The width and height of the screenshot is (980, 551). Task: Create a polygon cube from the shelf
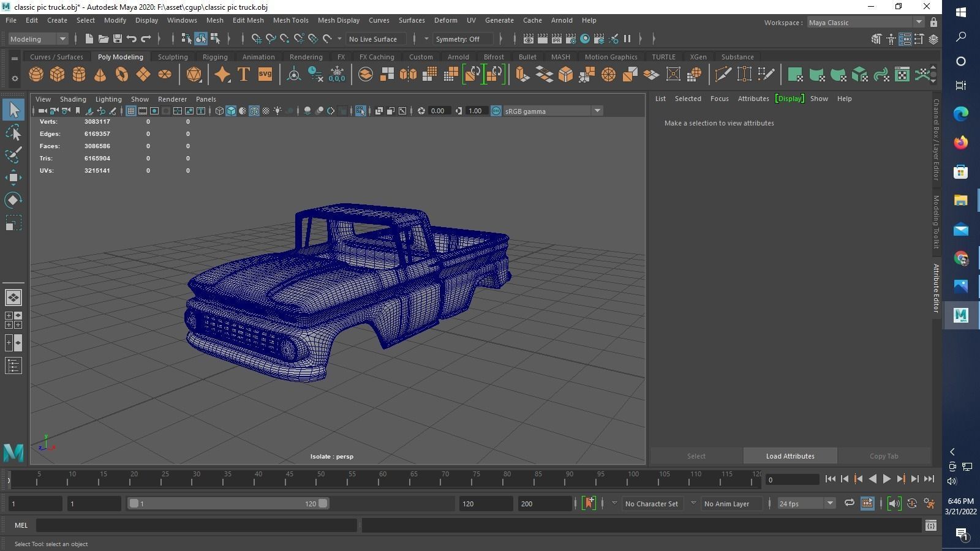click(x=58, y=75)
